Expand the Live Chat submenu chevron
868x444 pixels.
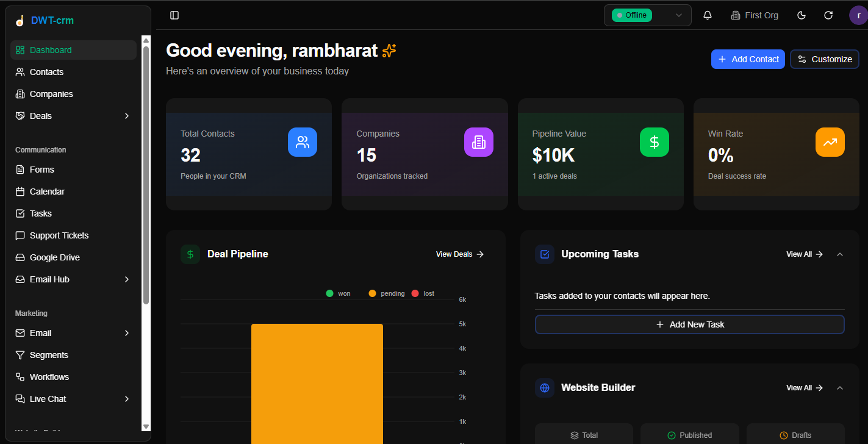127,399
